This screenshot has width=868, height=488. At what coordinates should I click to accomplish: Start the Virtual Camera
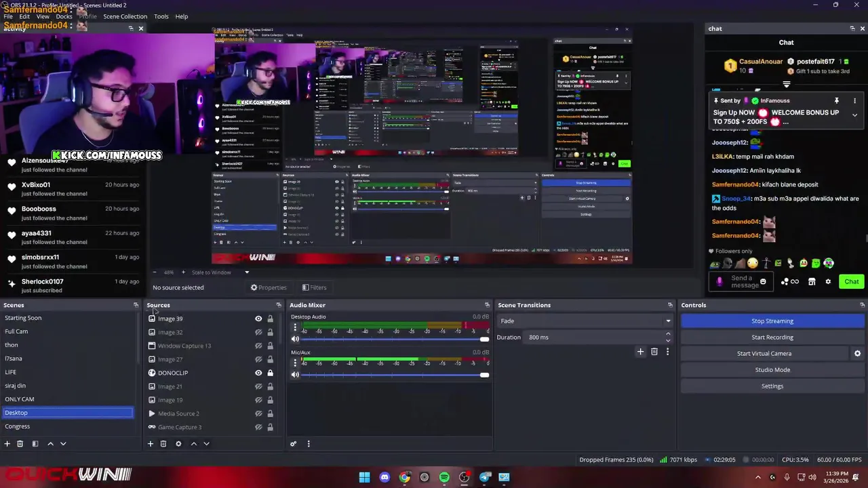coord(764,353)
